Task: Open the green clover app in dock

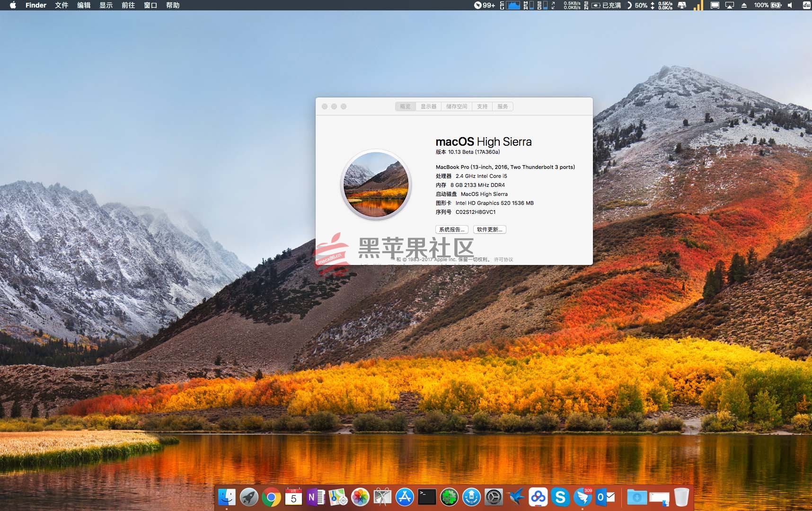Action: pyautogui.click(x=449, y=497)
